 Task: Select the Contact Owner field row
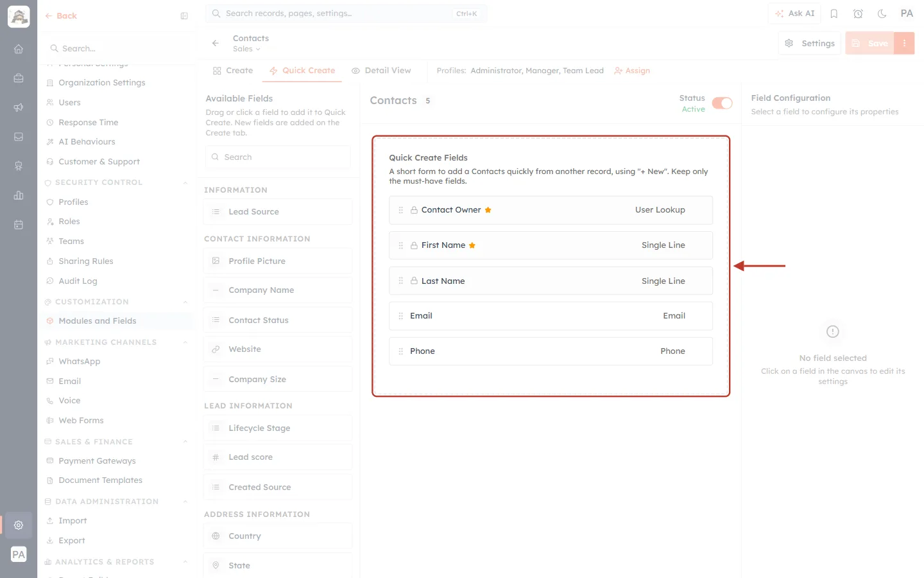(551, 210)
